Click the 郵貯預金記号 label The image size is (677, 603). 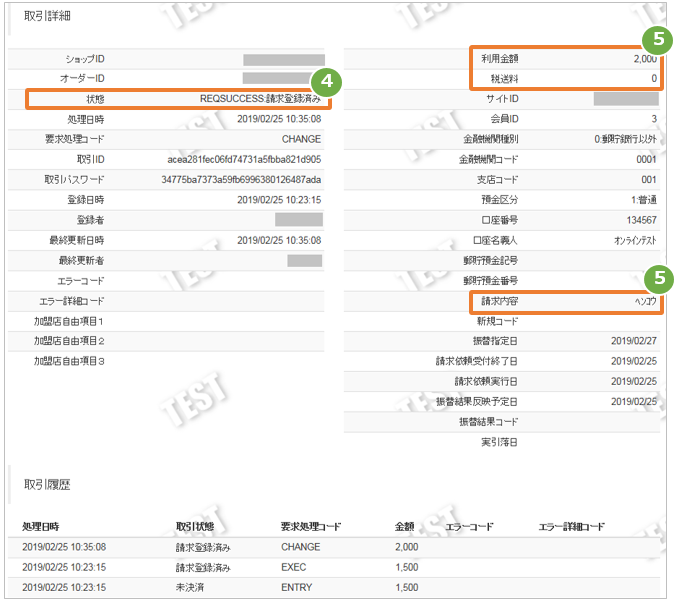(490, 261)
